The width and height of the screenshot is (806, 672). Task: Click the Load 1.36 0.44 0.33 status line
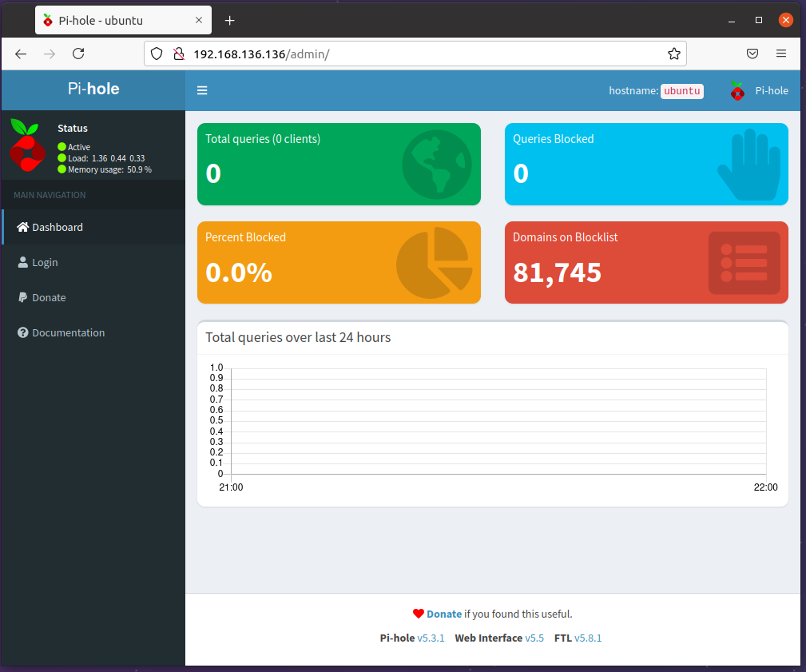(101, 158)
